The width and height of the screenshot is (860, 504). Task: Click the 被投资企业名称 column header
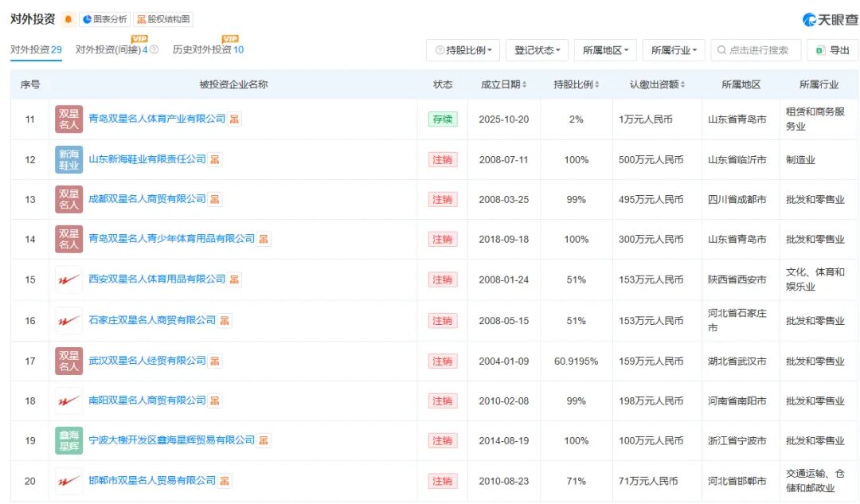point(233,84)
